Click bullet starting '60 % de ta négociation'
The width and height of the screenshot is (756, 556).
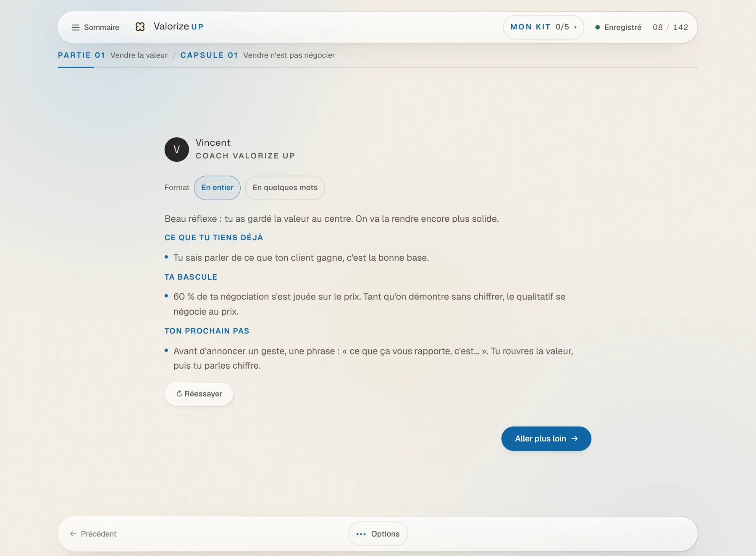click(370, 304)
